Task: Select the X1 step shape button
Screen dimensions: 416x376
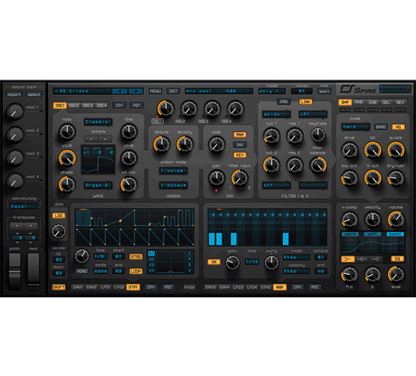Action: point(151,254)
